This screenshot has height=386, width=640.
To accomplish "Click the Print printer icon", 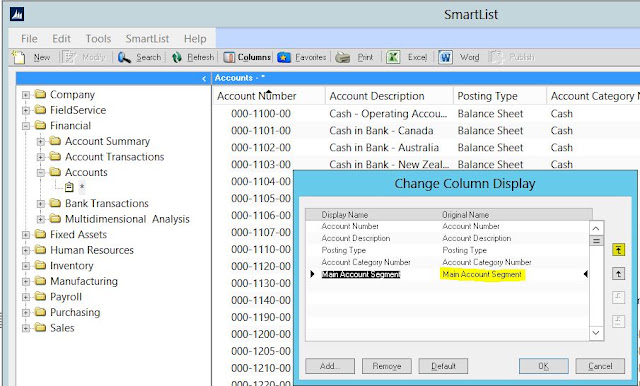I will (x=342, y=58).
